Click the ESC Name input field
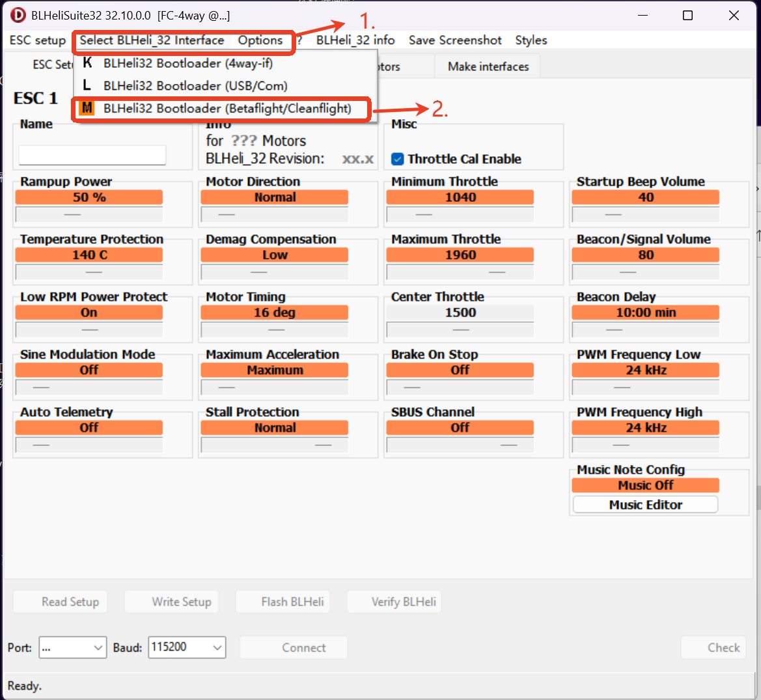Viewport: 761px width, 700px height. pos(92,155)
